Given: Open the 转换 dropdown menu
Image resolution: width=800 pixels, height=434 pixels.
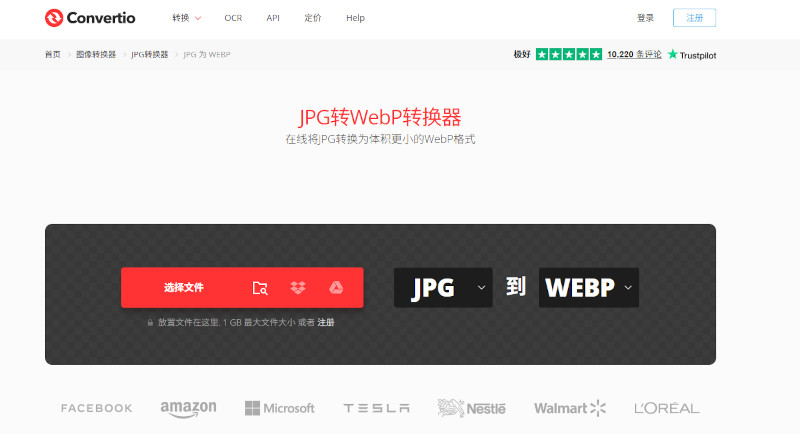Looking at the screenshot, I should [186, 18].
